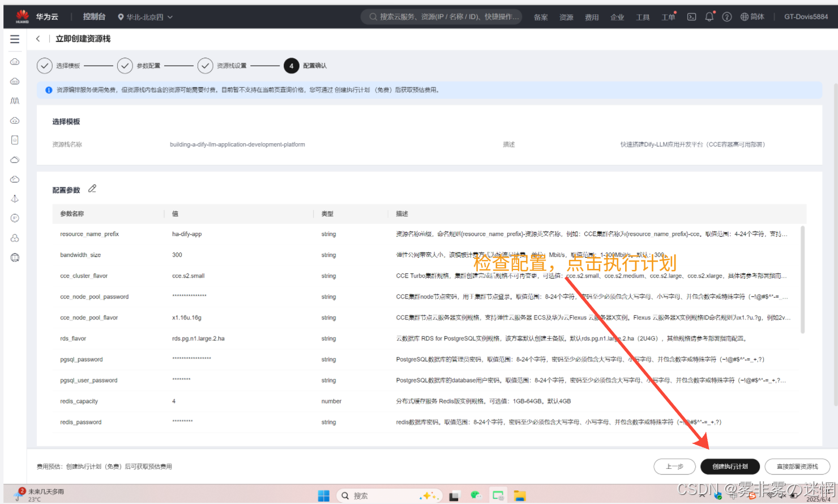Open the seventh cloud sidebar icon

click(15, 179)
